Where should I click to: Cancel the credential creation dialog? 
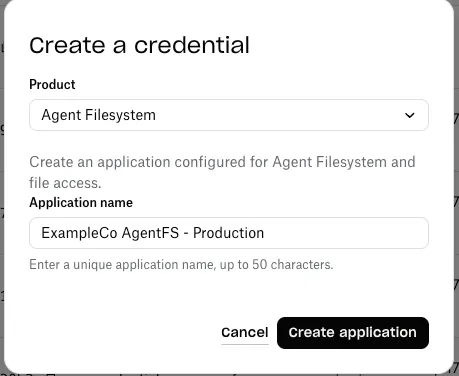point(245,333)
